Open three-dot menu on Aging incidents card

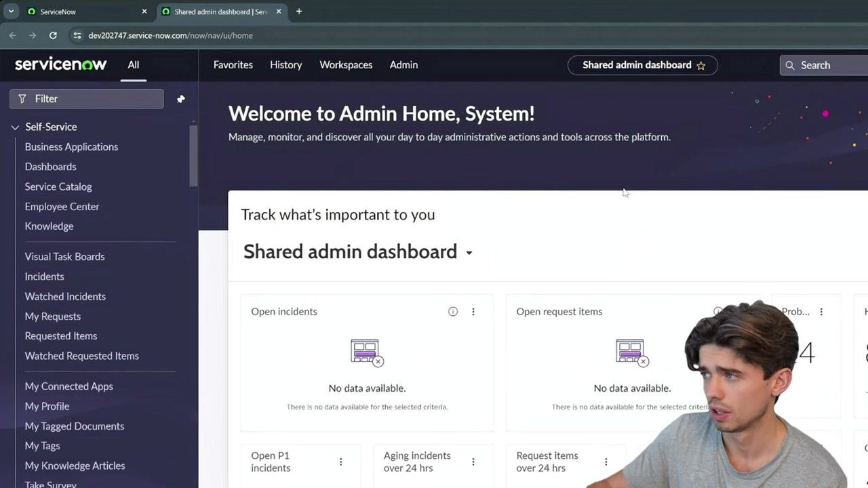[x=473, y=462]
